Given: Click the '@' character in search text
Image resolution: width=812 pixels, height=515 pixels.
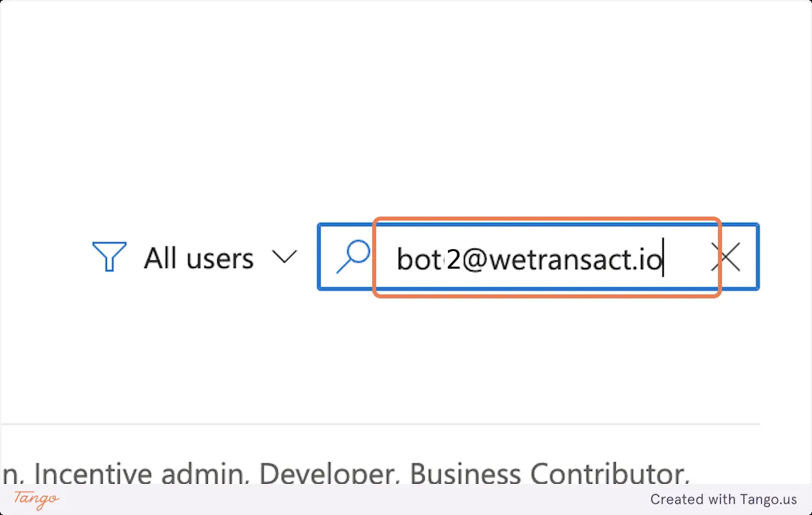Looking at the screenshot, I should 475,260.
